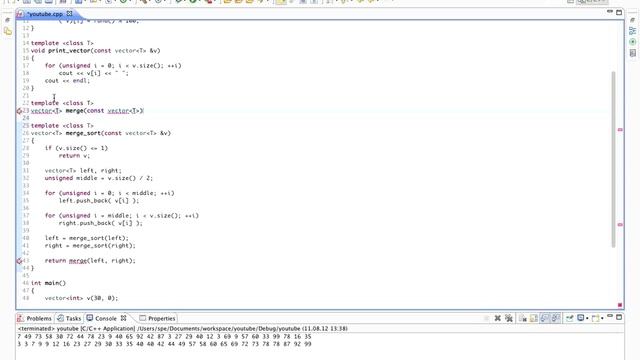Screen dimensions: 640x360
Task: Click red error square at overview ruler bottom
Action: [x=620, y=305]
